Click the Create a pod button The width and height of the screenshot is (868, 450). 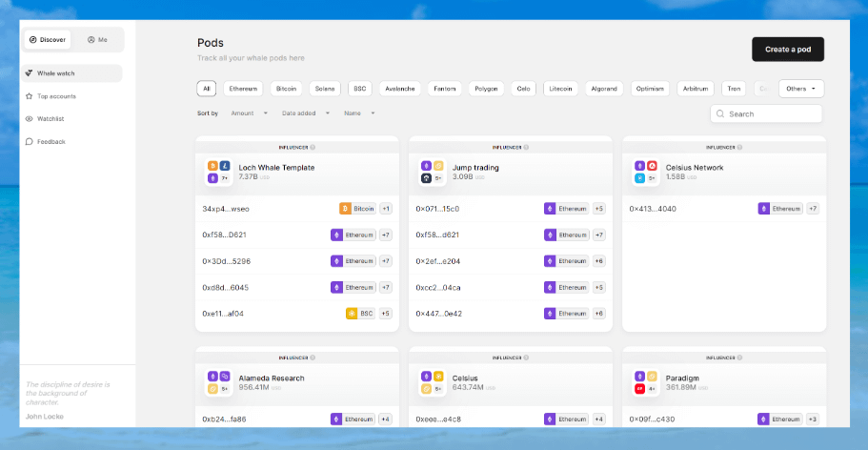pyautogui.click(x=787, y=49)
